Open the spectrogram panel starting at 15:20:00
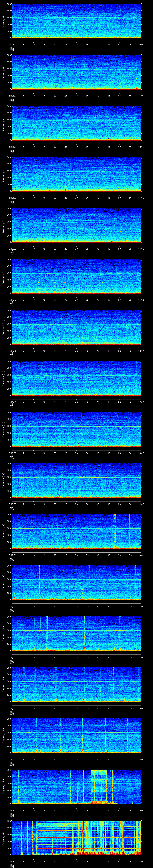The width and height of the screenshot is (153, 868). tap(76, 583)
